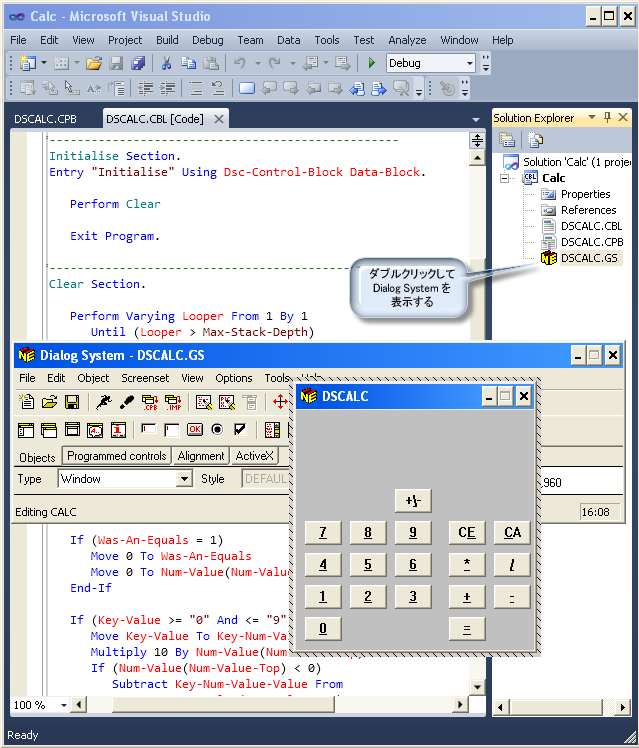
Task: Click the .IMP import icon
Action: pyautogui.click(x=173, y=402)
